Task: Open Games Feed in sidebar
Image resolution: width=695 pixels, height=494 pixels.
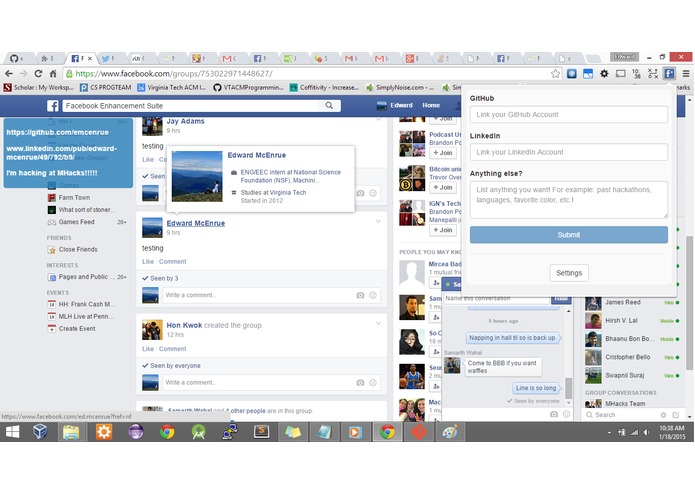Action: click(76, 222)
